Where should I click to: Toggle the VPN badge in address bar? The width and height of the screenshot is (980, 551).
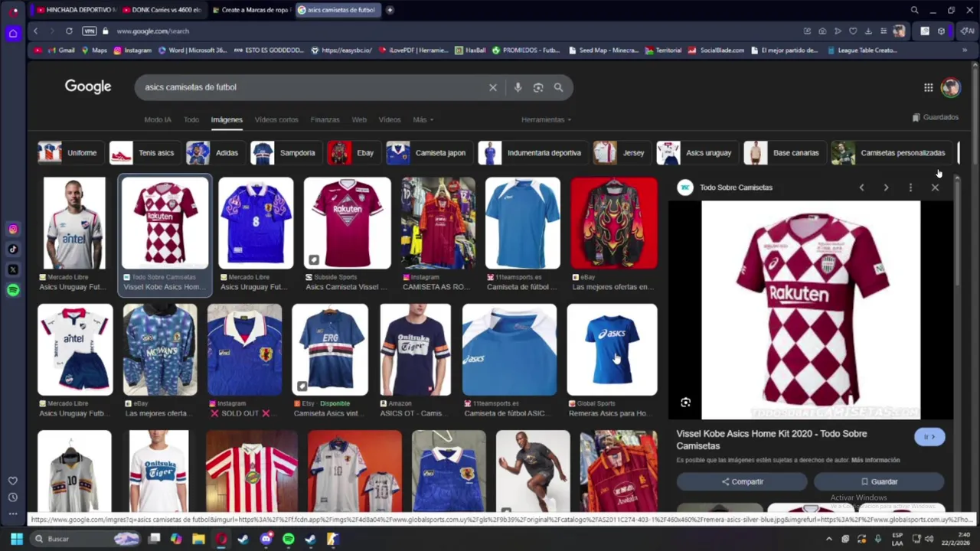89,31
